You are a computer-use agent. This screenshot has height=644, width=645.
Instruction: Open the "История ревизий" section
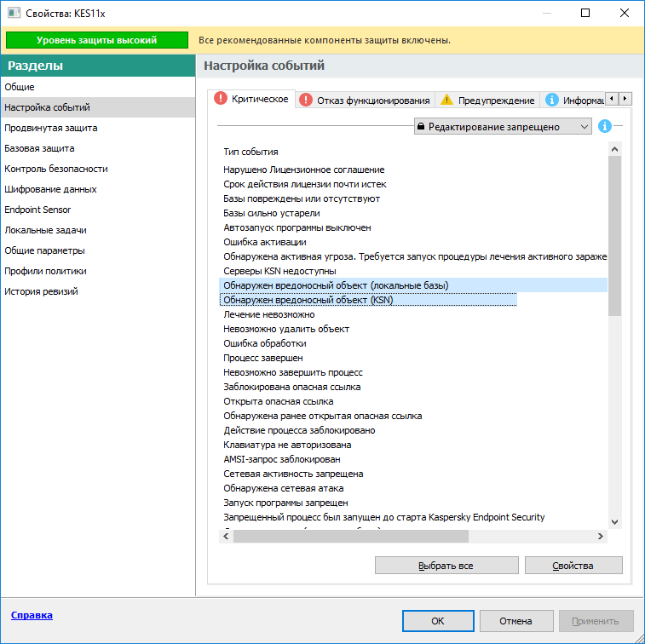(x=98, y=291)
